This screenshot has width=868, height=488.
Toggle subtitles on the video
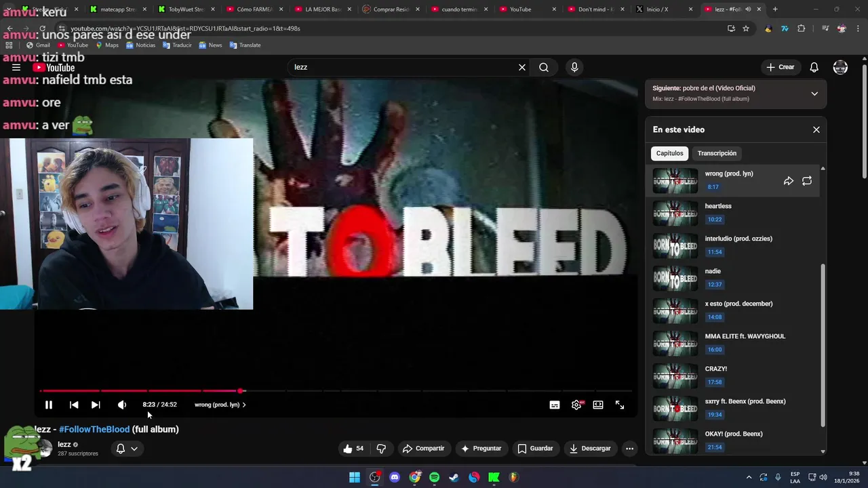tap(555, 405)
